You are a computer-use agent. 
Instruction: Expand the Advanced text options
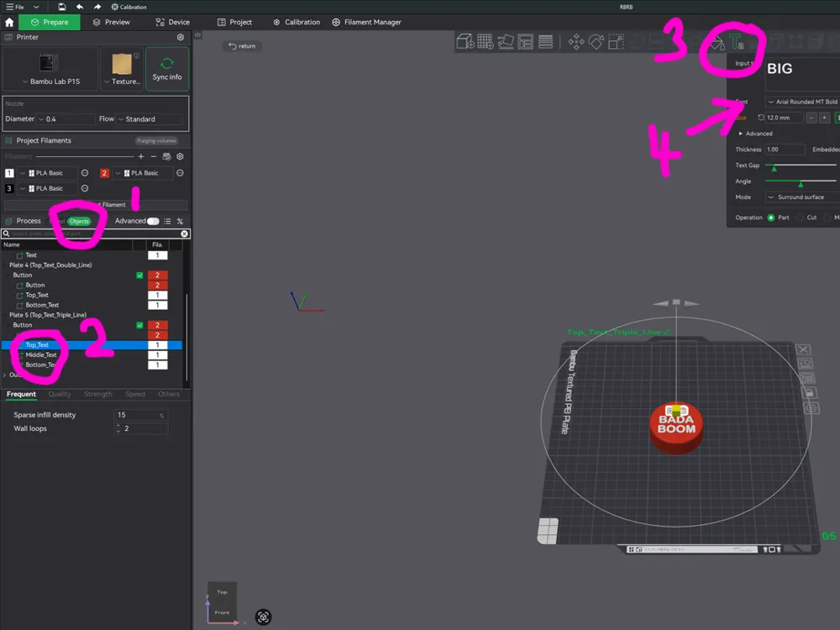coord(755,134)
